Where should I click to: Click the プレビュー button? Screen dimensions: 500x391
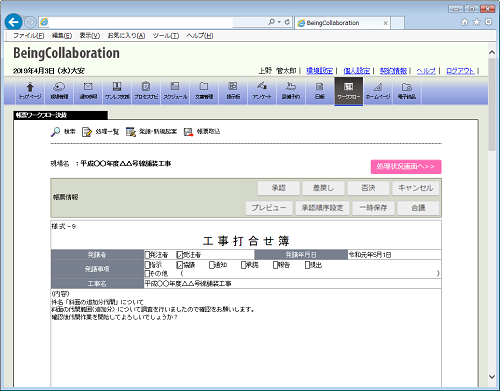(269, 208)
